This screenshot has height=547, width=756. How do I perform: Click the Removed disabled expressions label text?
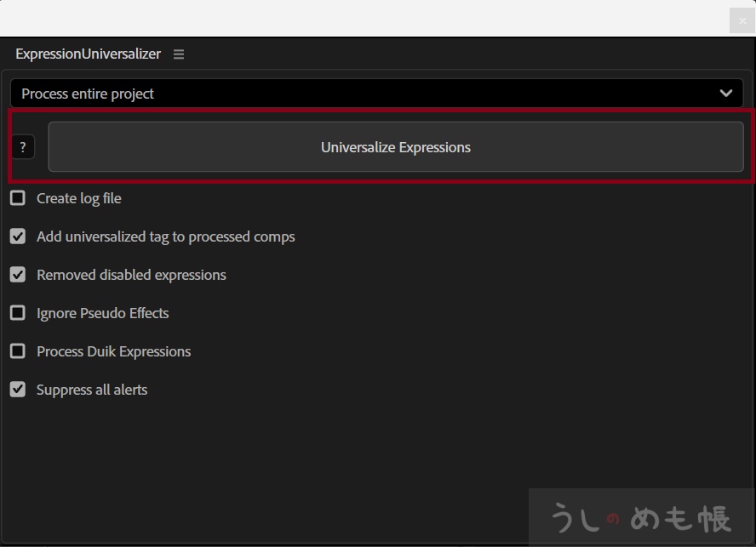(131, 275)
